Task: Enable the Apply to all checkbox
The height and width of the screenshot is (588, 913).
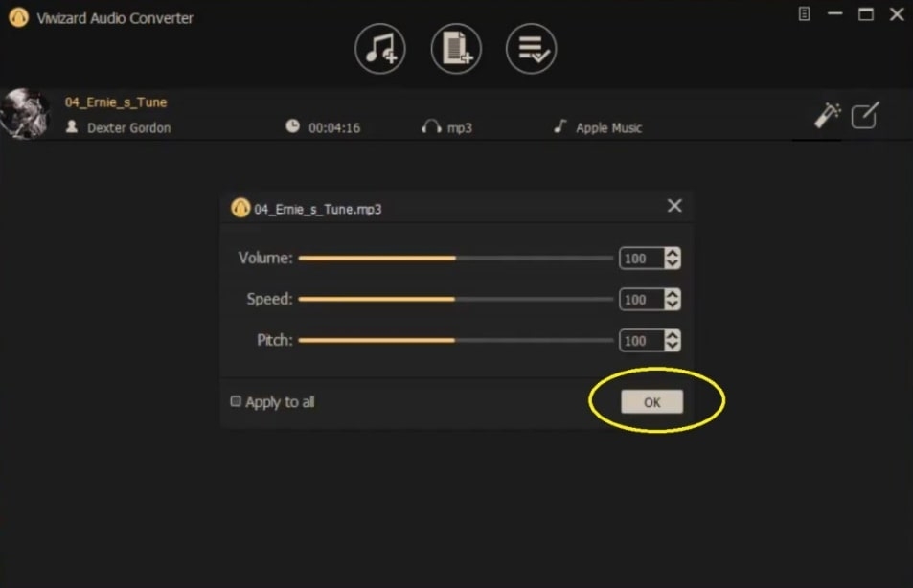Action: point(236,401)
